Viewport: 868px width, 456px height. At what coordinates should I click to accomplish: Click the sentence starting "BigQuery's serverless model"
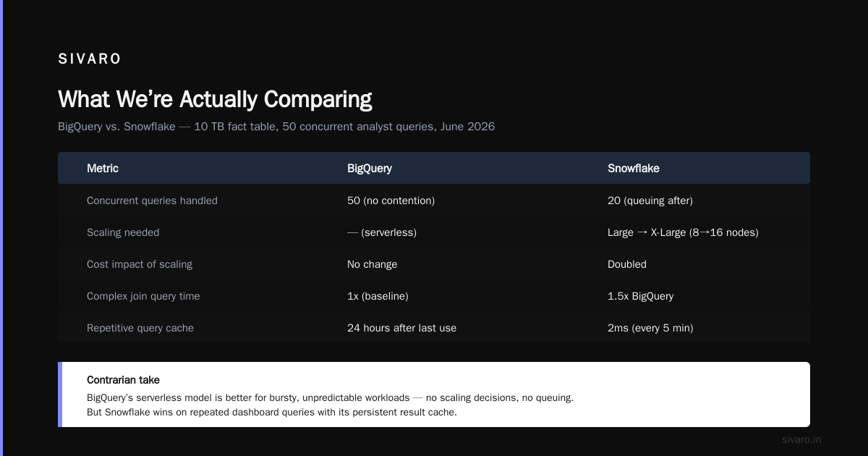330,398
